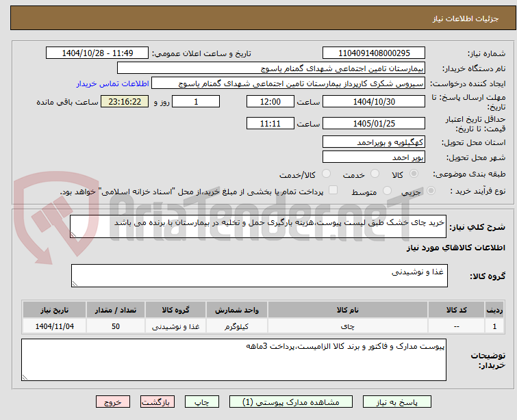The height and width of the screenshot is (420, 517).
Task: Click the اطلاعات کالاهای مورد نیاز heading
Action: coord(455,248)
